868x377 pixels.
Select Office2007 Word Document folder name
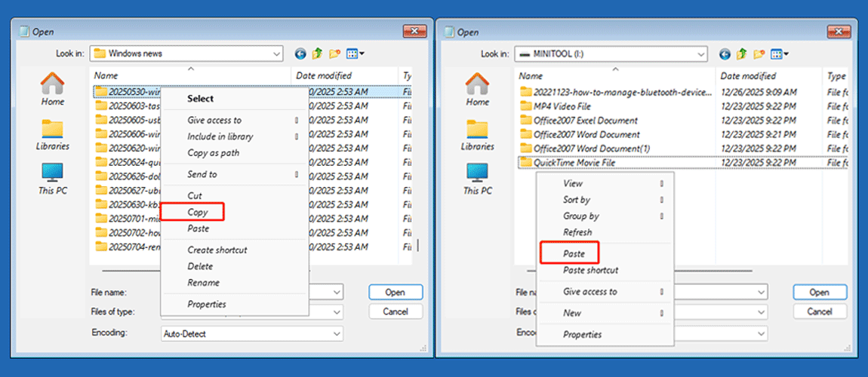pos(586,134)
